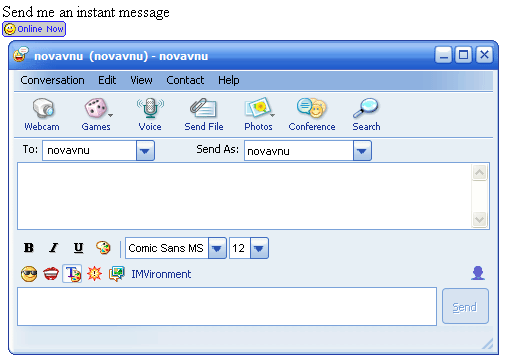Open the Edit menu
Screen dimensions: 506x360
pos(107,80)
